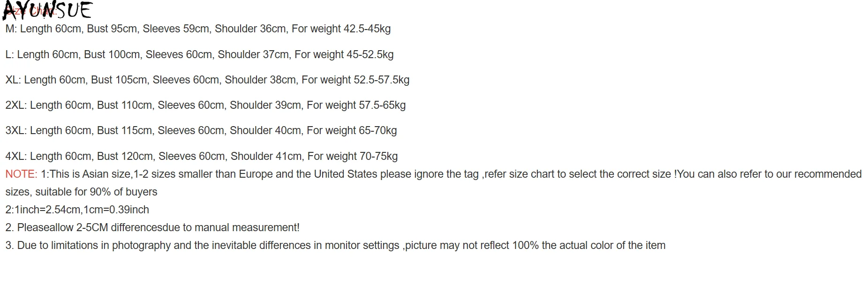Click the photography color disclaimer line
The height and width of the screenshot is (286, 868).
pos(335,246)
